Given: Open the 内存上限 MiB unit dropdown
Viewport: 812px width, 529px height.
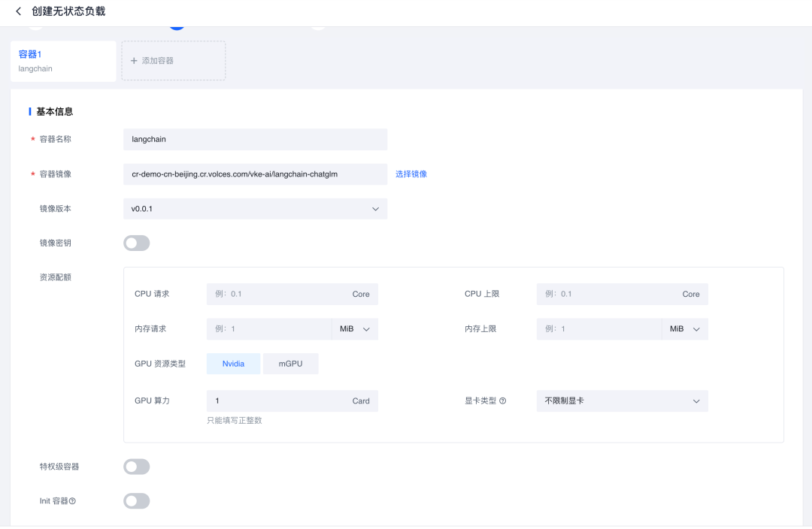Looking at the screenshot, I should click(685, 329).
